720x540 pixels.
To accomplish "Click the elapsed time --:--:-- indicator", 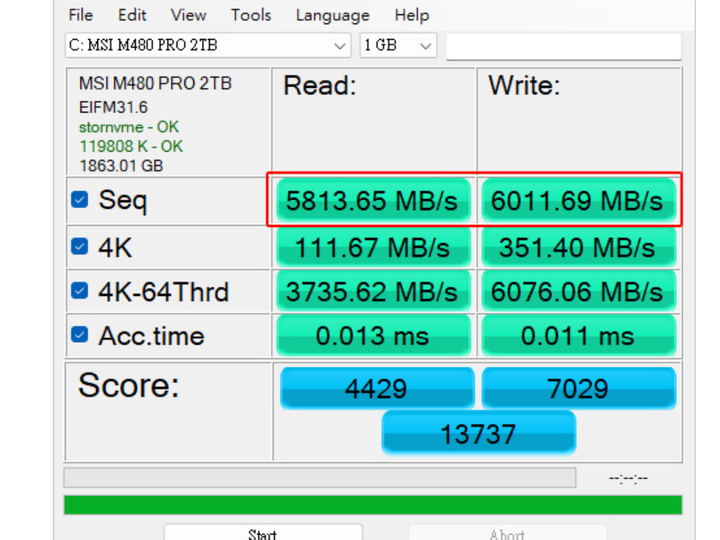I will (628, 479).
